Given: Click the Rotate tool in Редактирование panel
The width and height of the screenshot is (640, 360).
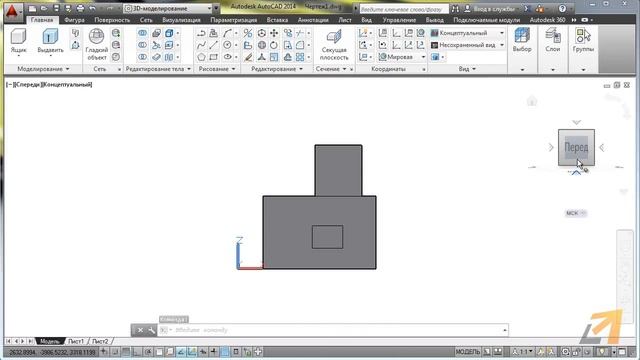Looking at the screenshot, I should [274, 45].
